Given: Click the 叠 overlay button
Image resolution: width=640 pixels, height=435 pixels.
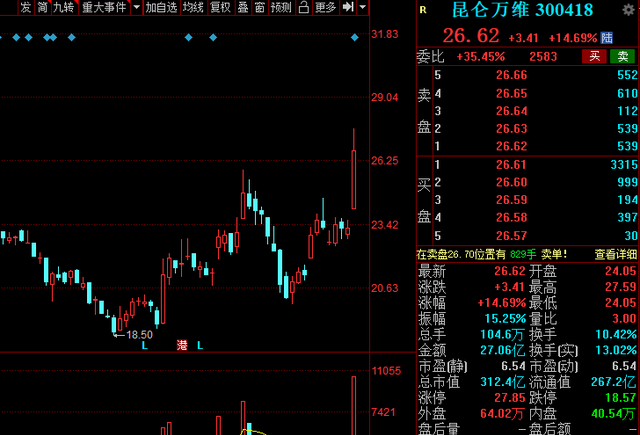Looking at the screenshot, I should [x=243, y=7].
